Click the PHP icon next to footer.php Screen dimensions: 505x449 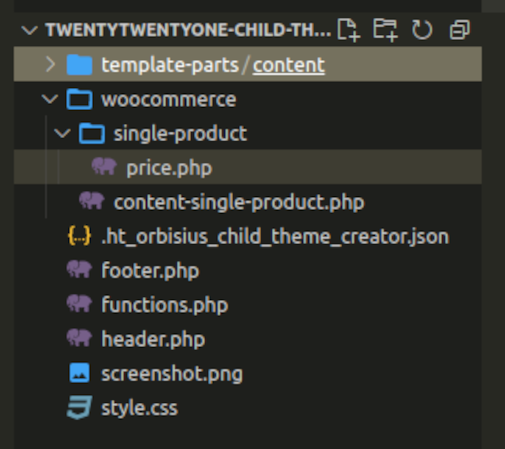point(79,269)
